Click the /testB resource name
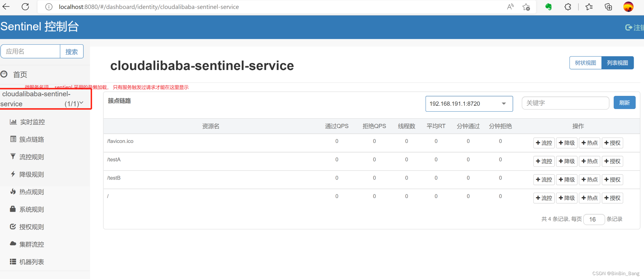 [x=114, y=178]
